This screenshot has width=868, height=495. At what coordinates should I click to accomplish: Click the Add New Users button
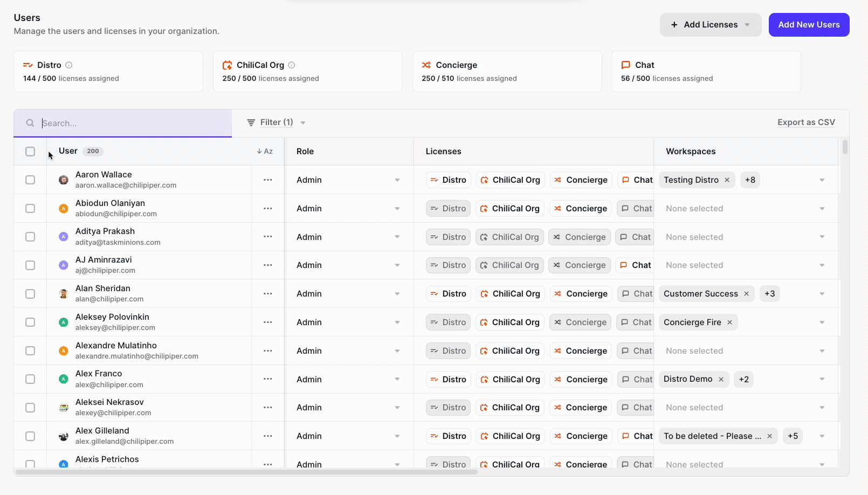(809, 25)
